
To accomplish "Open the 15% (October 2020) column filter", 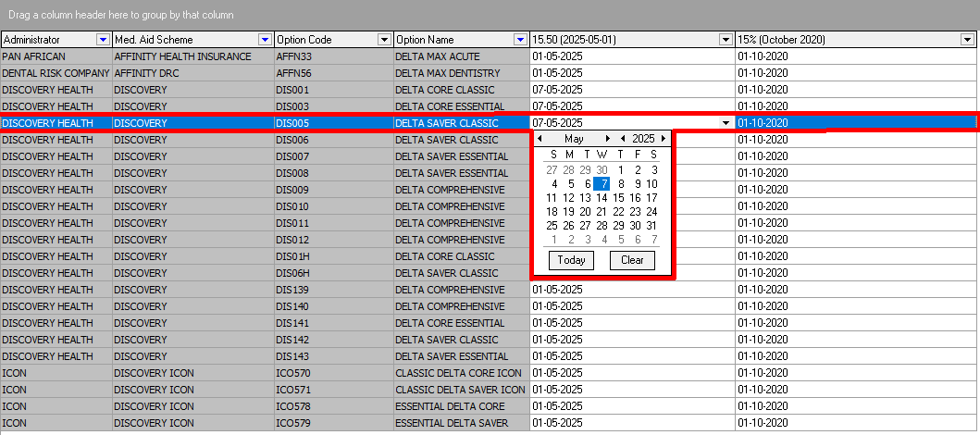I will tap(967, 40).
